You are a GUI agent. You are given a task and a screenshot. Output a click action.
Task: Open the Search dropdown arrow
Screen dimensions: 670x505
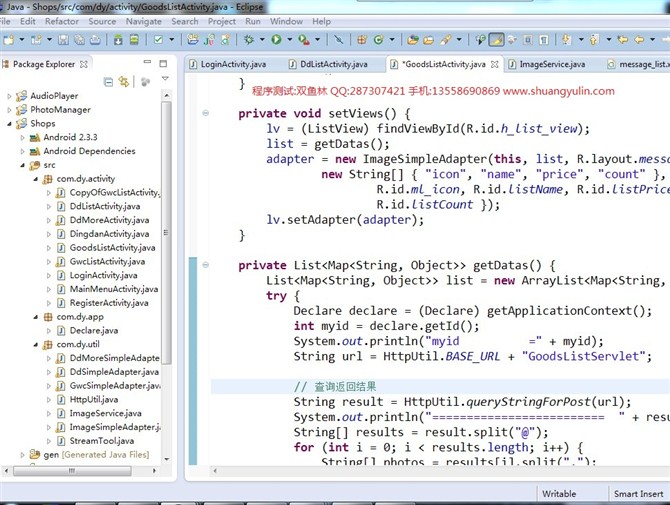pos(459,40)
